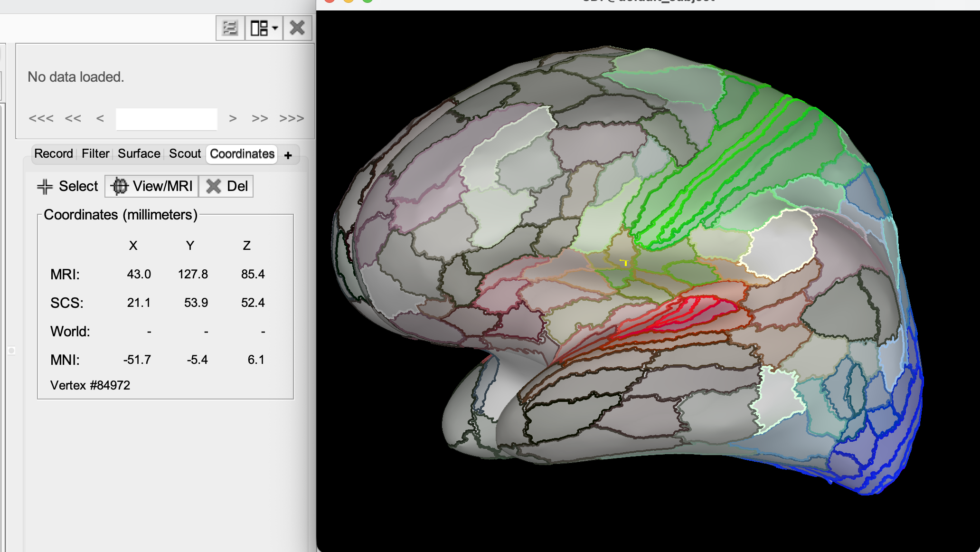The image size is (980, 552).
Task: Jump forward with the >>> control
Action: (x=292, y=118)
